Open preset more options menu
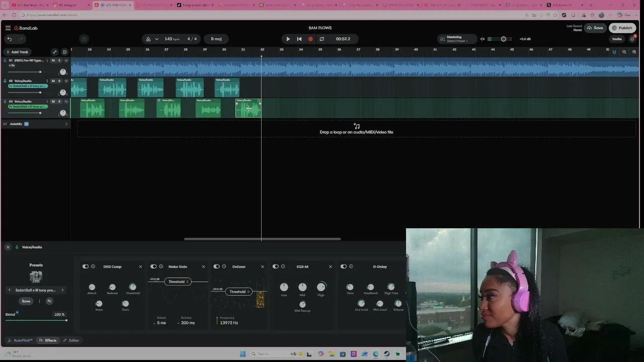Screen dimensions: 644x362 pos(39,301)
